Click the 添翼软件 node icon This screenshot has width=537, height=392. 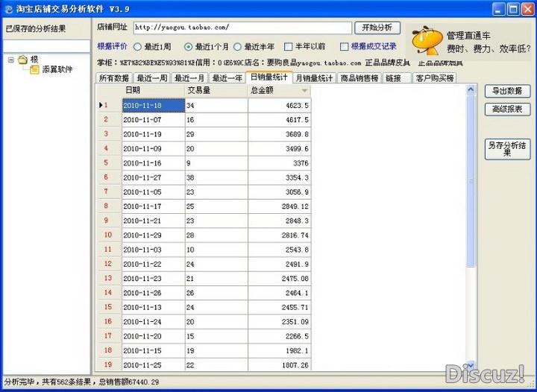tap(34, 69)
